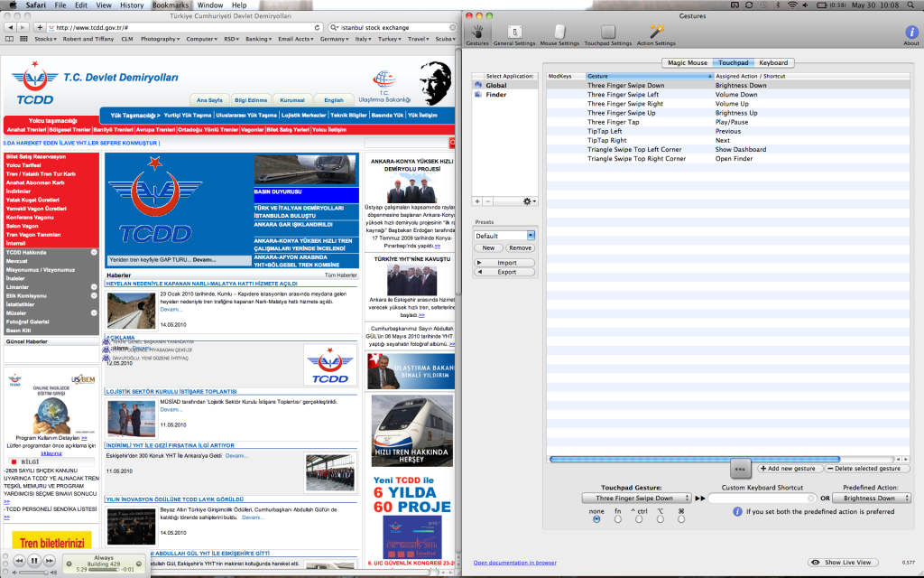The width and height of the screenshot is (924, 578).
Task: Select the option-key modifier radio
Action: [660, 519]
